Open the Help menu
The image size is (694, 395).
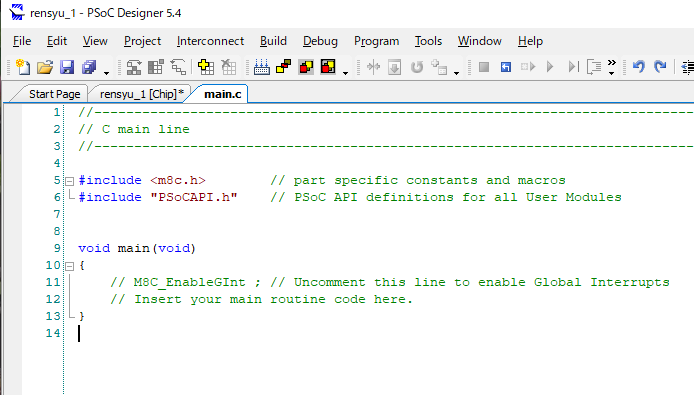530,41
